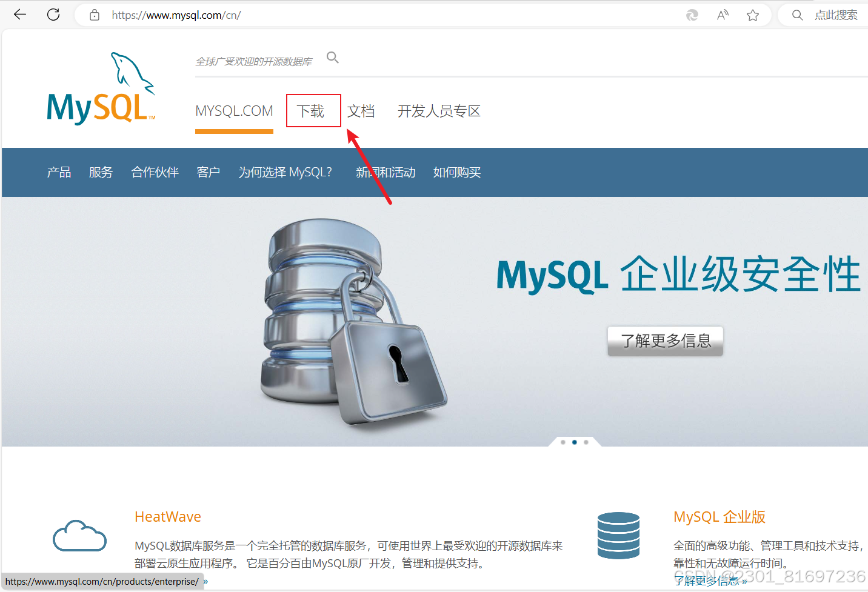Click the MySQL 企业版 database icon
868x592 pixels.
618,536
